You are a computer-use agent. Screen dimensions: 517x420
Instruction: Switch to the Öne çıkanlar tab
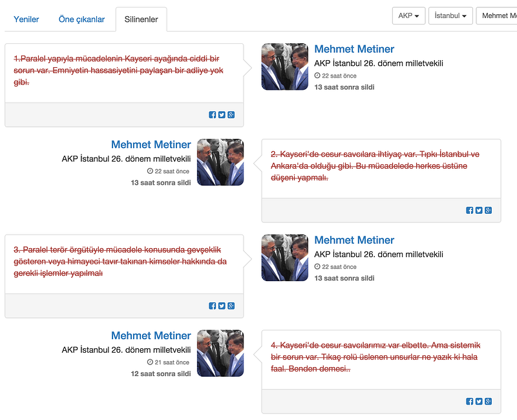81,19
